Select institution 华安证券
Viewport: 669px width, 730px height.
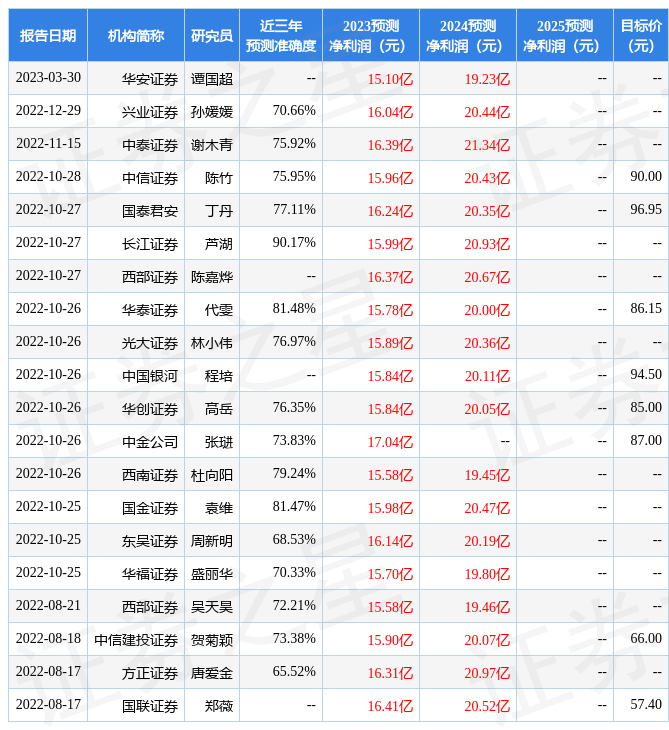(150, 79)
